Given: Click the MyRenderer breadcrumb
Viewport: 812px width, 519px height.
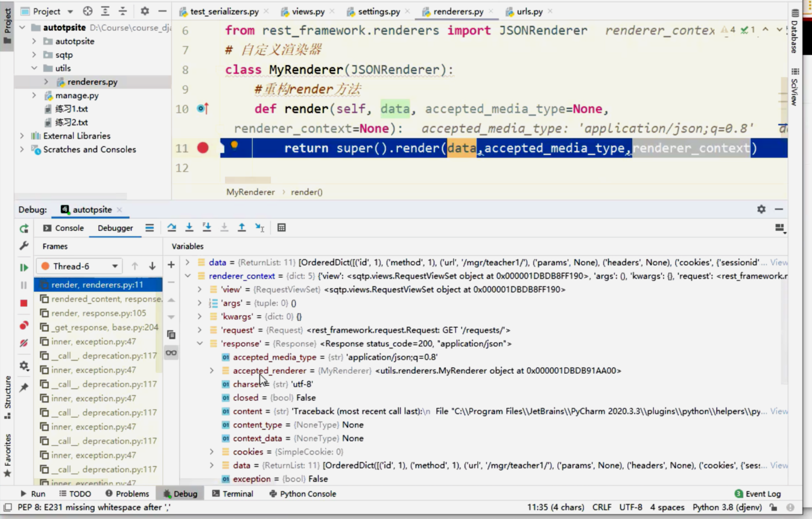Looking at the screenshot, I should pos(250,192).
